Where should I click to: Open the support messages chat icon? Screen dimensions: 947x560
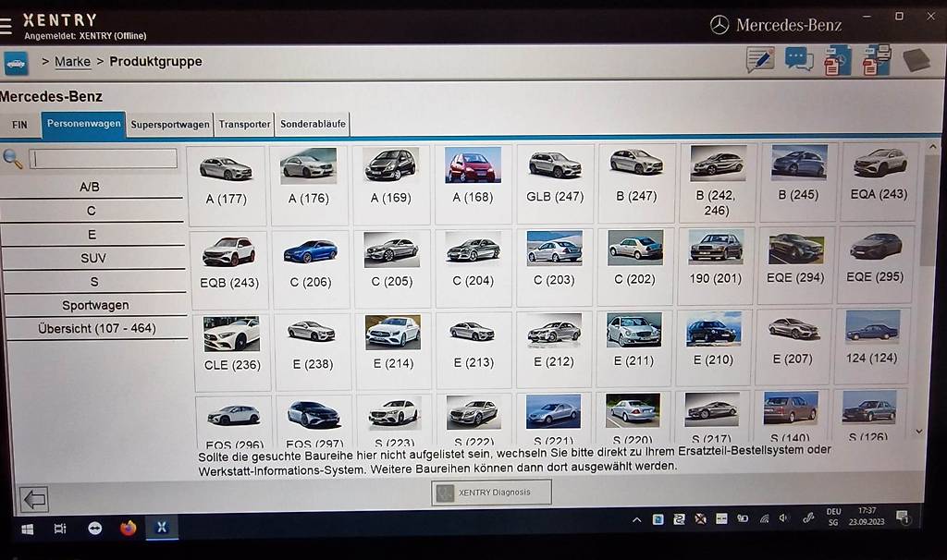point(796,59)
